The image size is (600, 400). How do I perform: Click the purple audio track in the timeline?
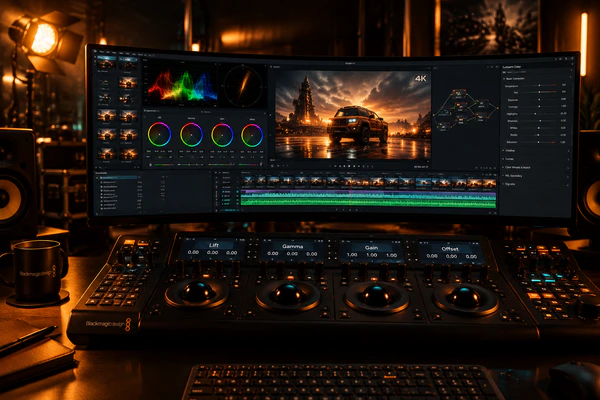[x=368, y=192]
